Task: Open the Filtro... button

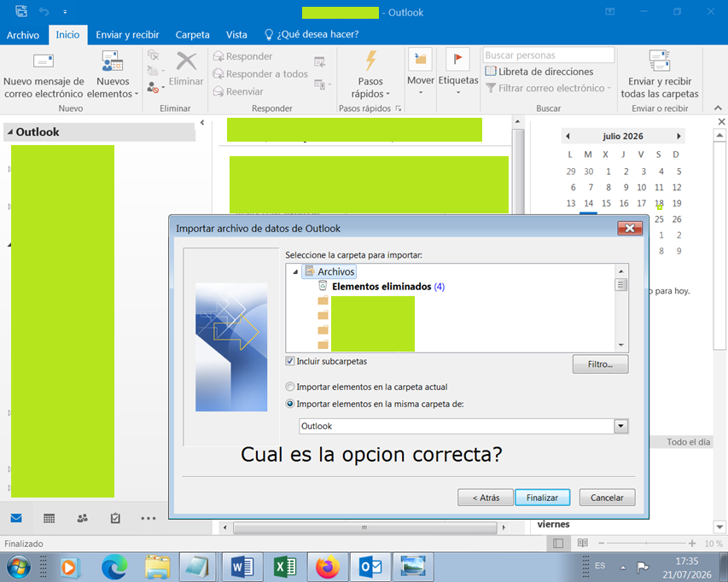Action: 600,364
